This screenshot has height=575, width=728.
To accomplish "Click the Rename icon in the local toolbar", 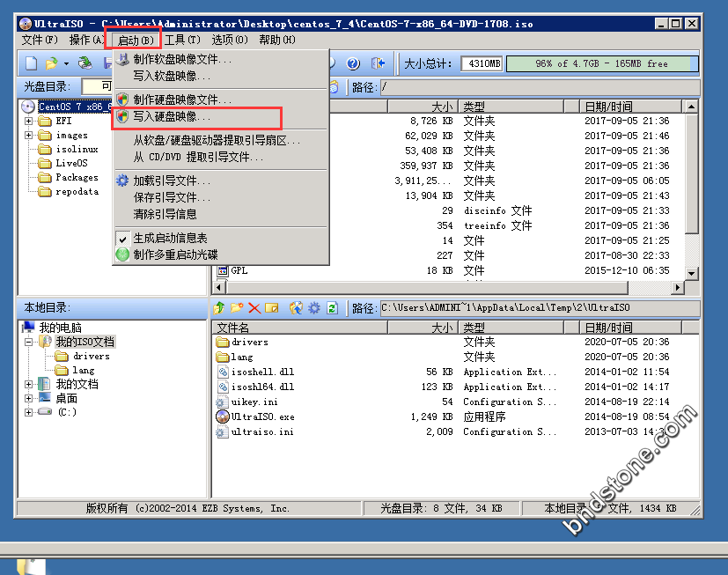I will coord(272,308).
